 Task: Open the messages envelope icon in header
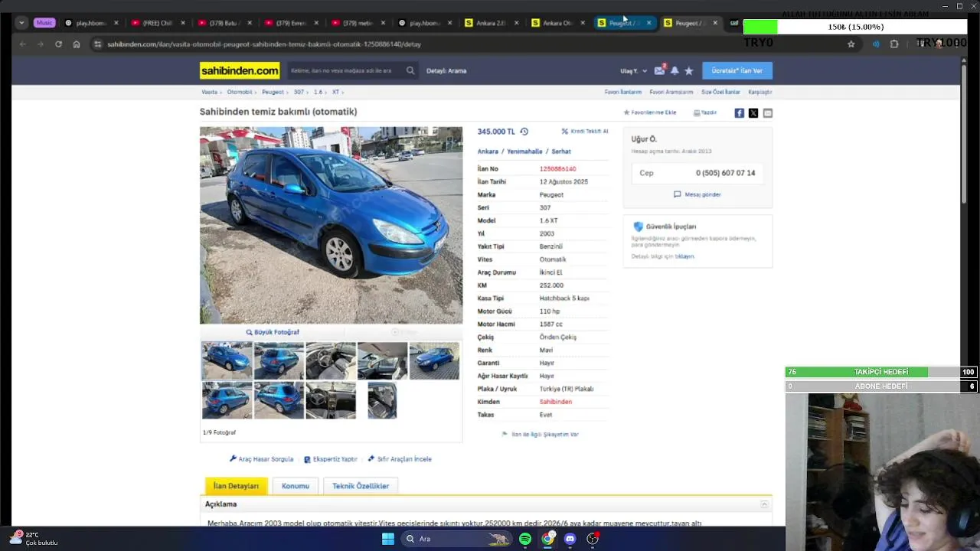click(659, 70)
